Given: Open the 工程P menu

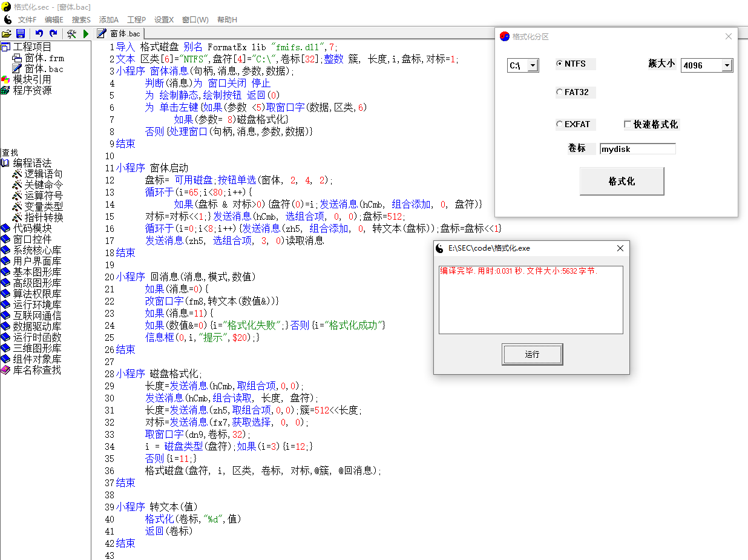Looking at the screenshot, I should coord(136,20).
